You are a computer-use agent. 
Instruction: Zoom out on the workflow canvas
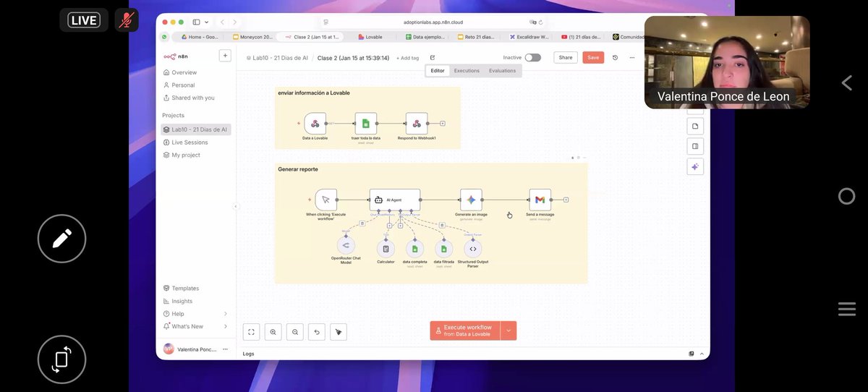coord(295,332)
